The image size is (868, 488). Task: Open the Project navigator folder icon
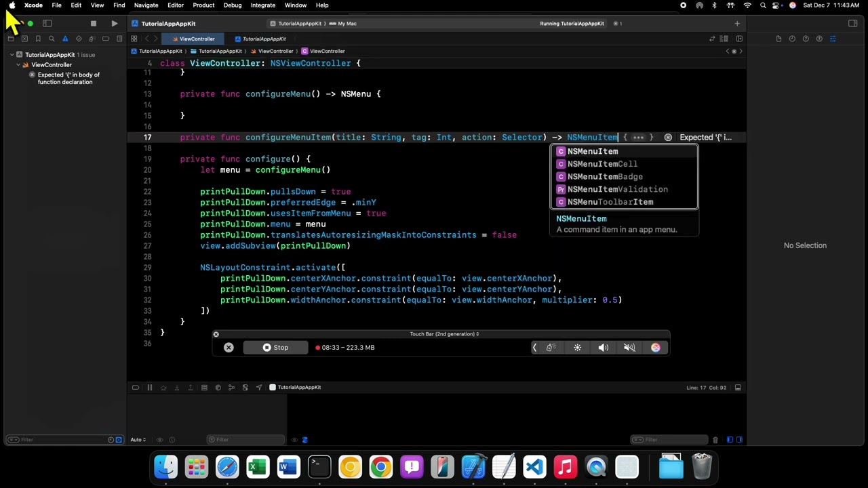(11, 39)
